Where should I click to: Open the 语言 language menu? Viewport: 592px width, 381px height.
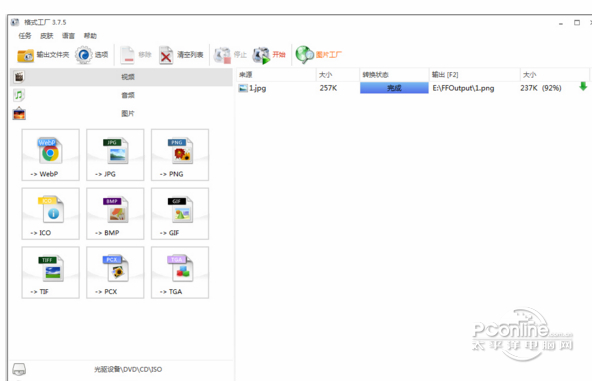click(68, 36)
